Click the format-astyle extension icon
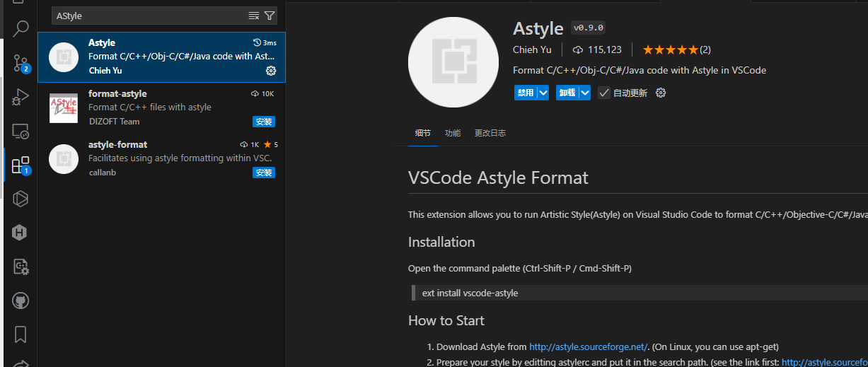Viewport: 868px width, 367px height. tap(64, 108)
